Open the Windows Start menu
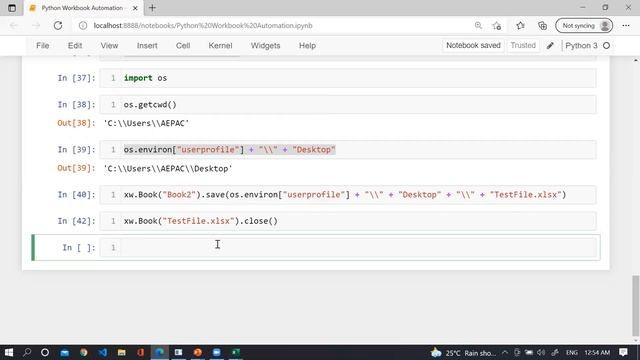 pos(9,352)
